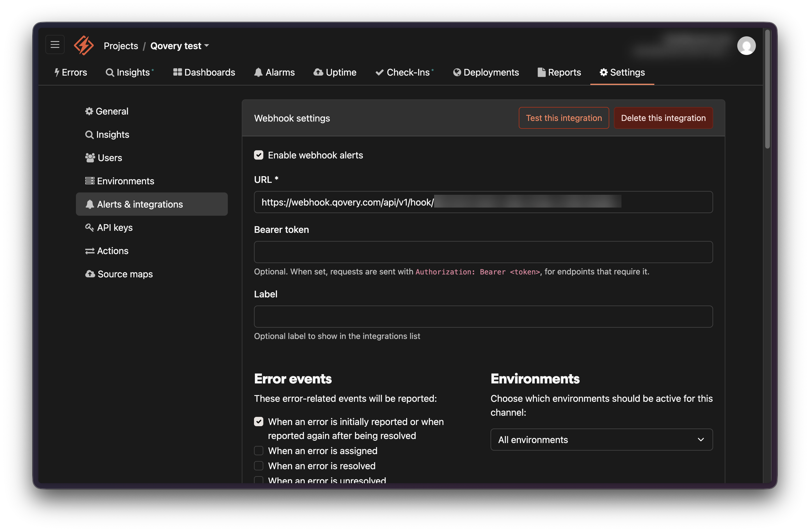Click the gear icon beside Settings tab
The image size is (810, 532).
[x=603, y=72]
